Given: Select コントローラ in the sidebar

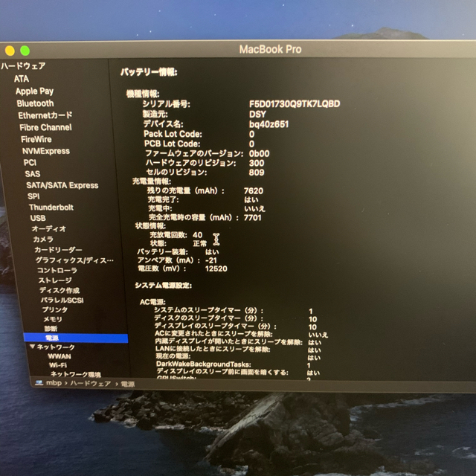Looking at the screenshot, I should click(57, 270).
